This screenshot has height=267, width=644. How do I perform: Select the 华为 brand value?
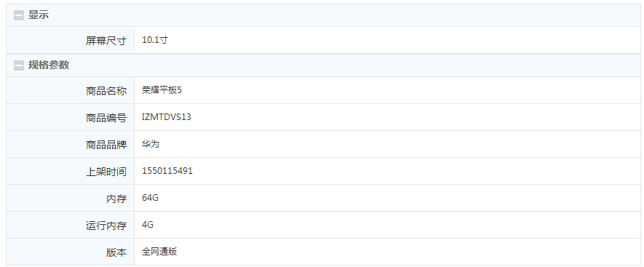pos(151,144)
